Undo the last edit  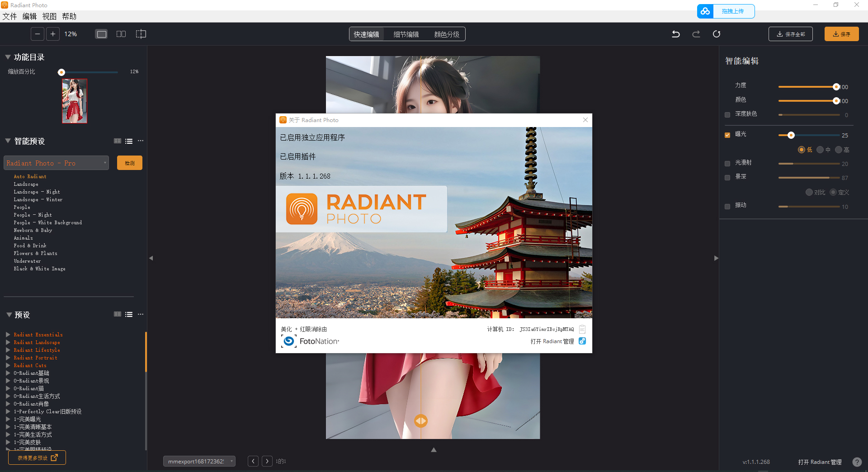pyautogui.click(x=676, y=34)
